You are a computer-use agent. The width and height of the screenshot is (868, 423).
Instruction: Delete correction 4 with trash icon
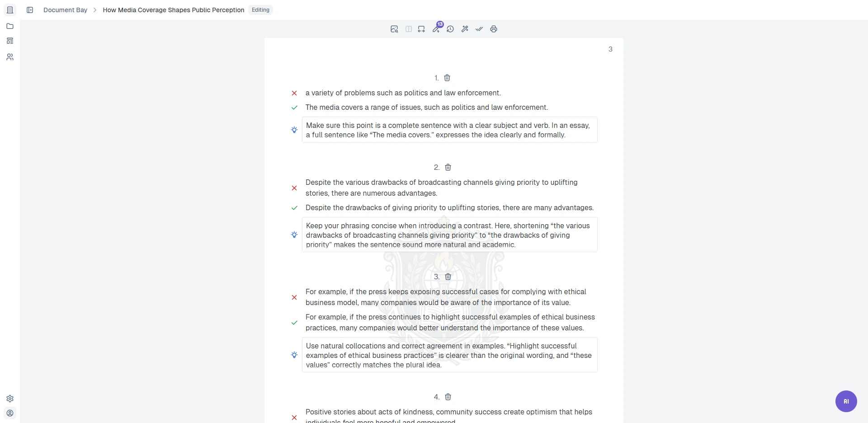[448, 397]
